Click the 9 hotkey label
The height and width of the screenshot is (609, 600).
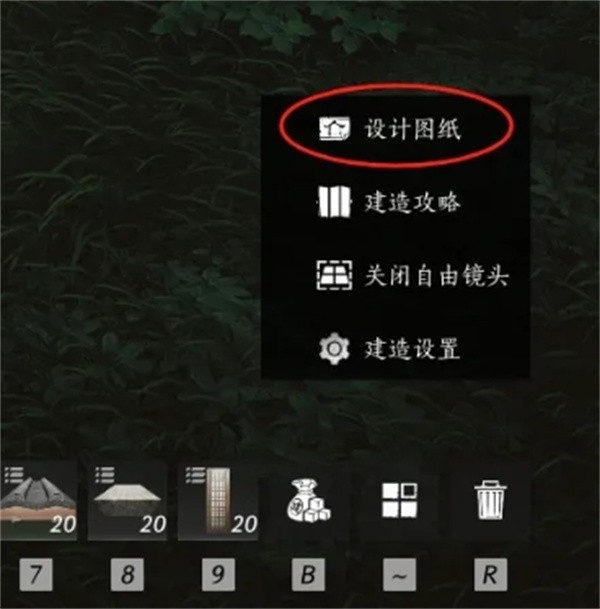click(x=218, y=574)
